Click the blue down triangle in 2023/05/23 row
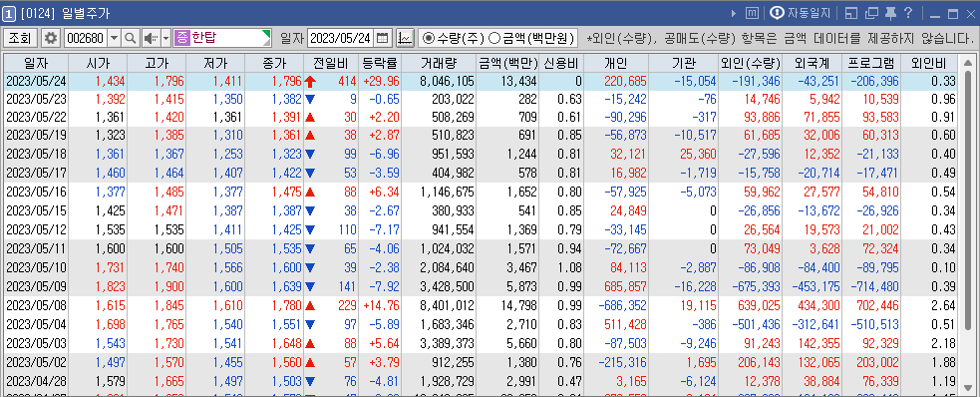The image size is (980, 397). pyautogui.click(x=310, y=99)
